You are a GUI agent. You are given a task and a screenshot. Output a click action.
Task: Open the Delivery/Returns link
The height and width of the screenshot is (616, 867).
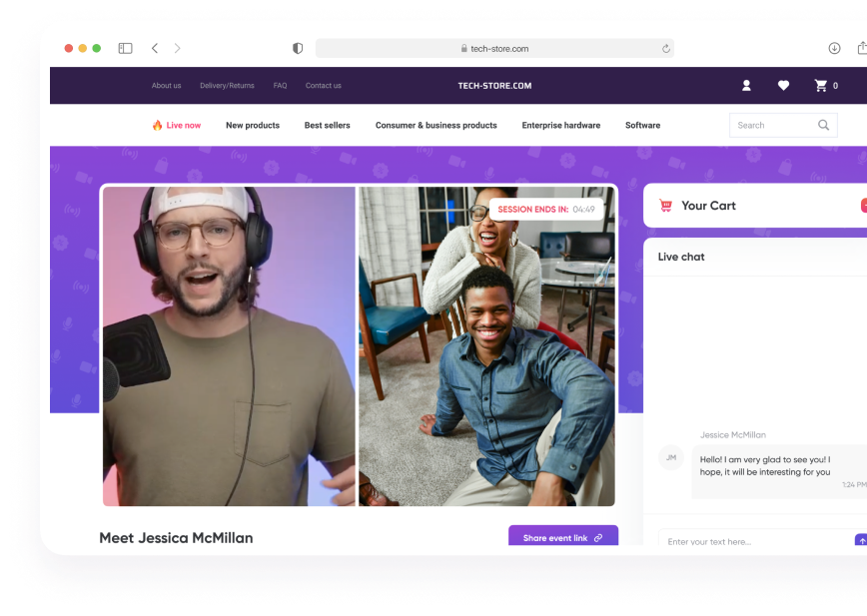tap(228, 86)
